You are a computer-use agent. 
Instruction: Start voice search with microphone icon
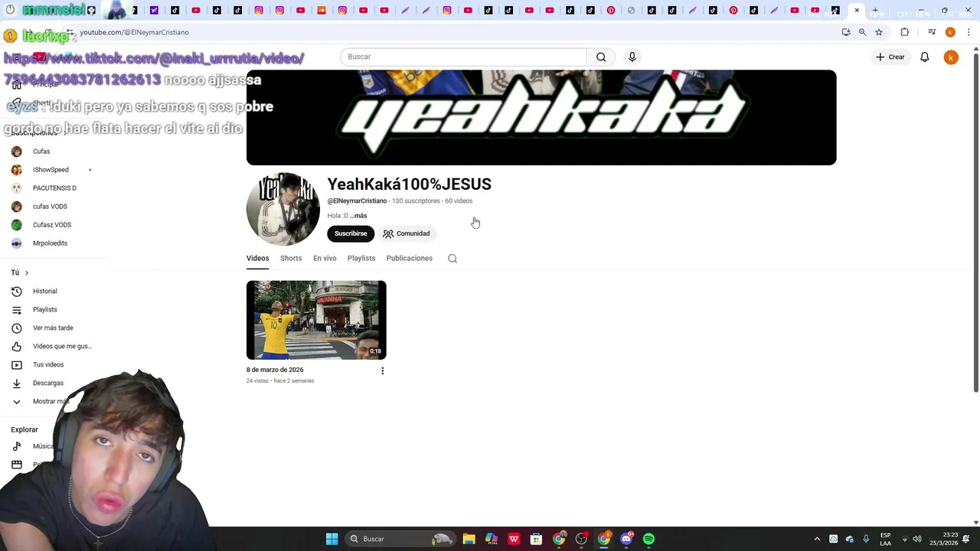click(x=632, y=57)
